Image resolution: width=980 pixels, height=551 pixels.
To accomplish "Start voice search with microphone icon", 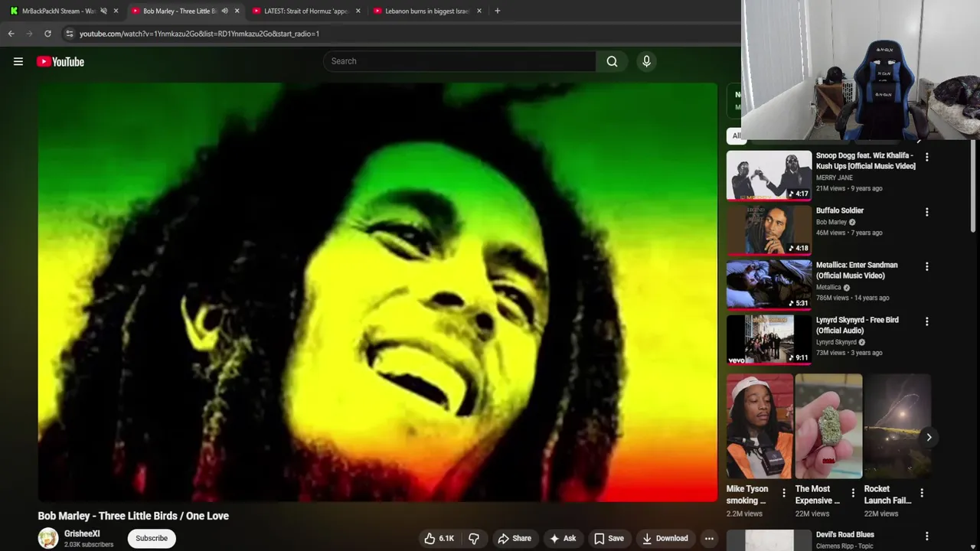I will [x=646, y=61].
